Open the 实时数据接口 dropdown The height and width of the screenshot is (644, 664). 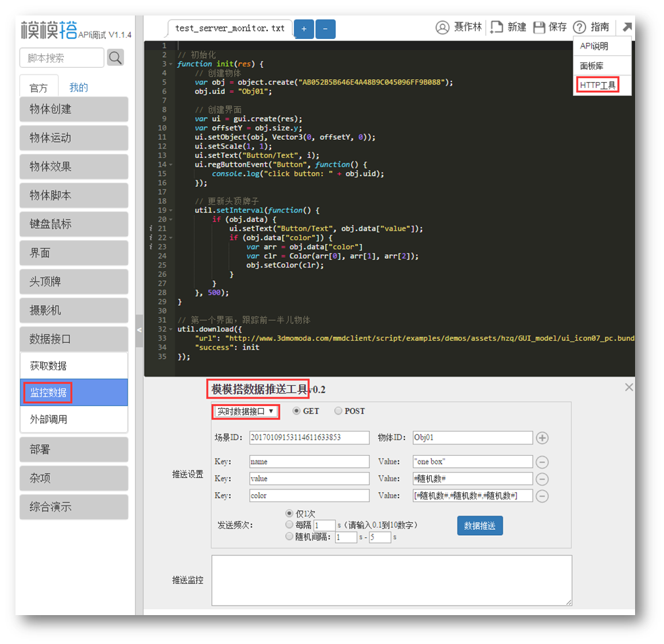click(x=246, y=411)
